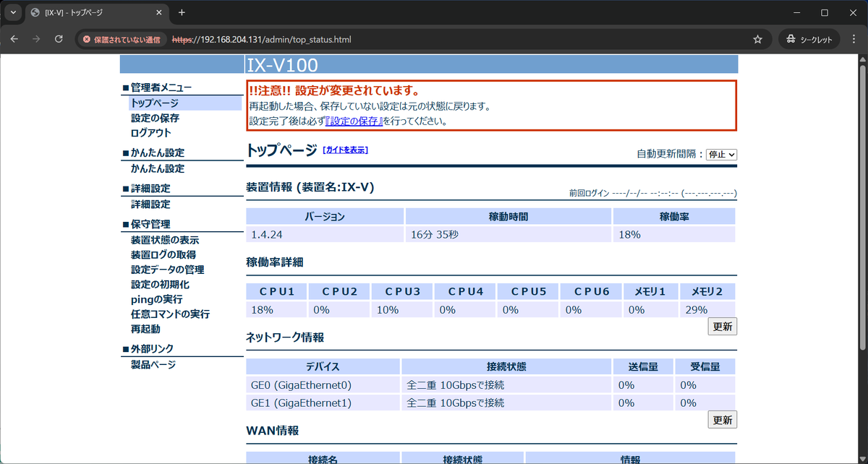Viewport: 868px width, 464px height.
Task: Click the CPU3 value 10%
Action: (388, 310)
